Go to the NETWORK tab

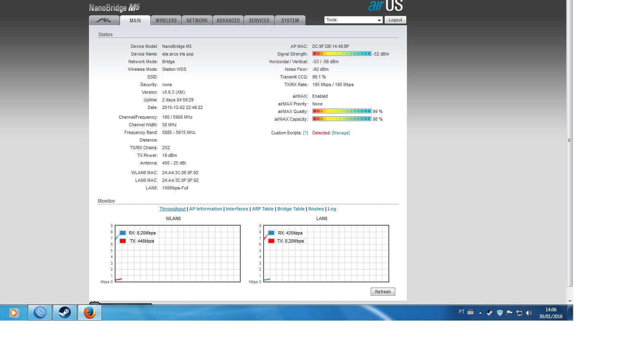[x=197, y=21]
